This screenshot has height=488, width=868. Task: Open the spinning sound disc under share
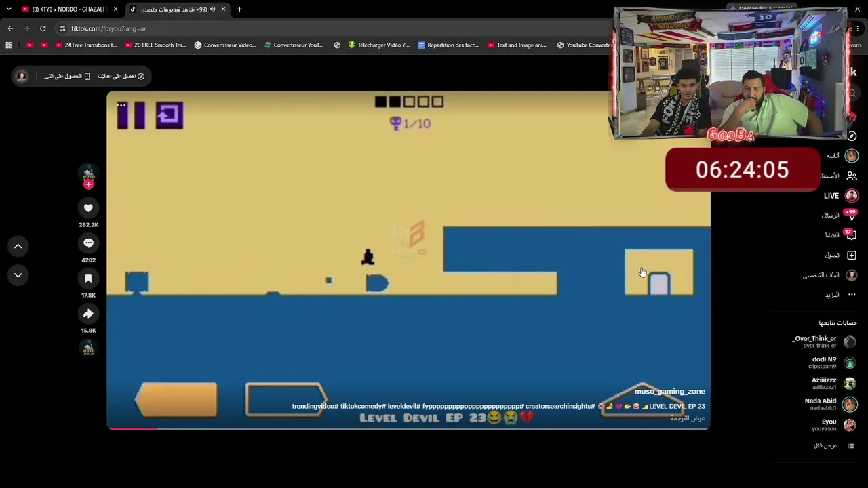(88, 348)
